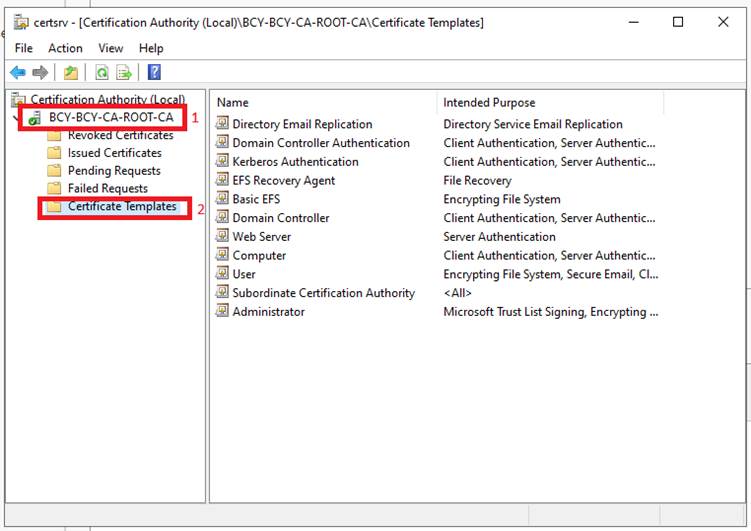This screenshot has height=531, width=751.
Task: Open Revoked Certificates in the tree
Action: pyautogui.click(x=121, y=136)
